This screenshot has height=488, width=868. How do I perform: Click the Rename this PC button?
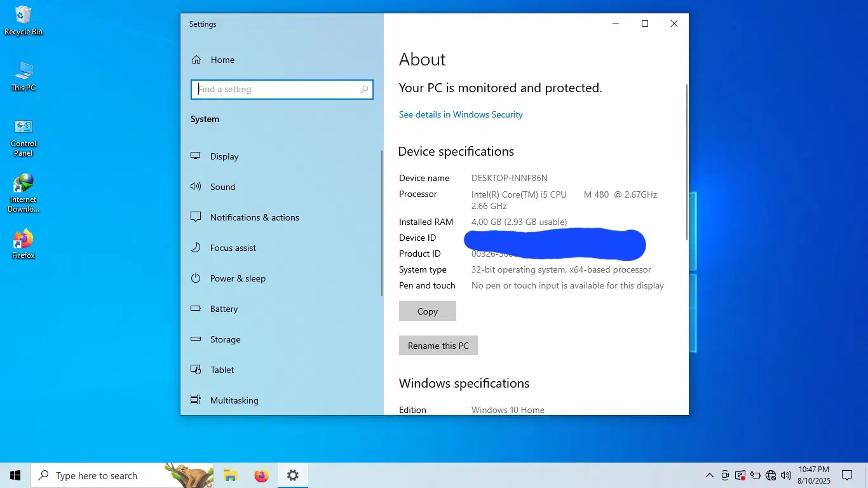pyautogui.click(x=438, y=346)
